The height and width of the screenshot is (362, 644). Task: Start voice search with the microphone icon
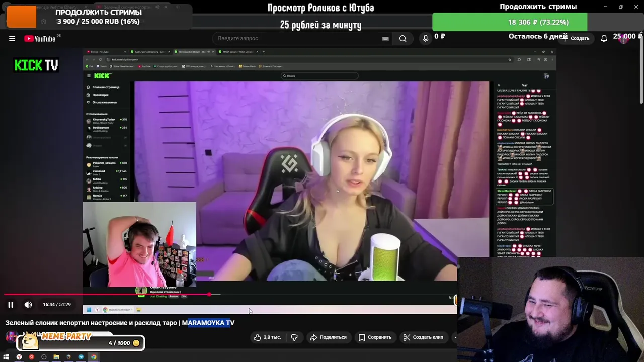coord(426,38)
